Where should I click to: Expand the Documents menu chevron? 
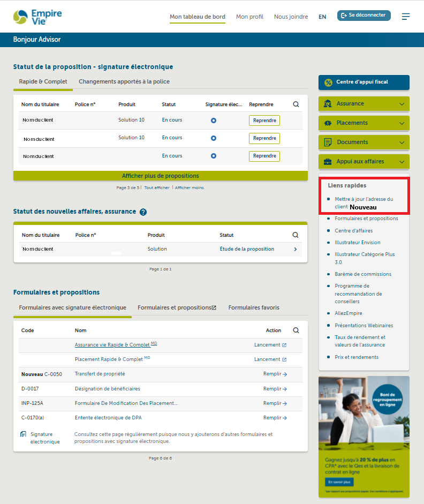click(x=402, y=142)
